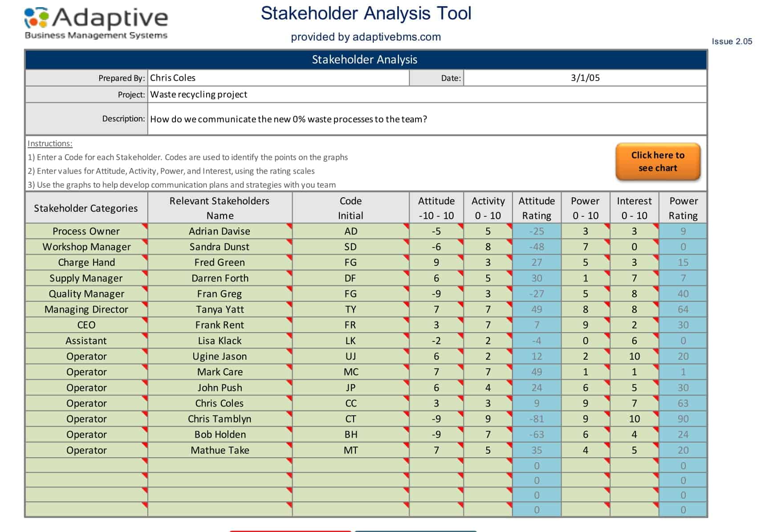The width and height of the screenshot is (757, 532).
Task: Select the code cell 'DF'
Action: coord(350,278)
